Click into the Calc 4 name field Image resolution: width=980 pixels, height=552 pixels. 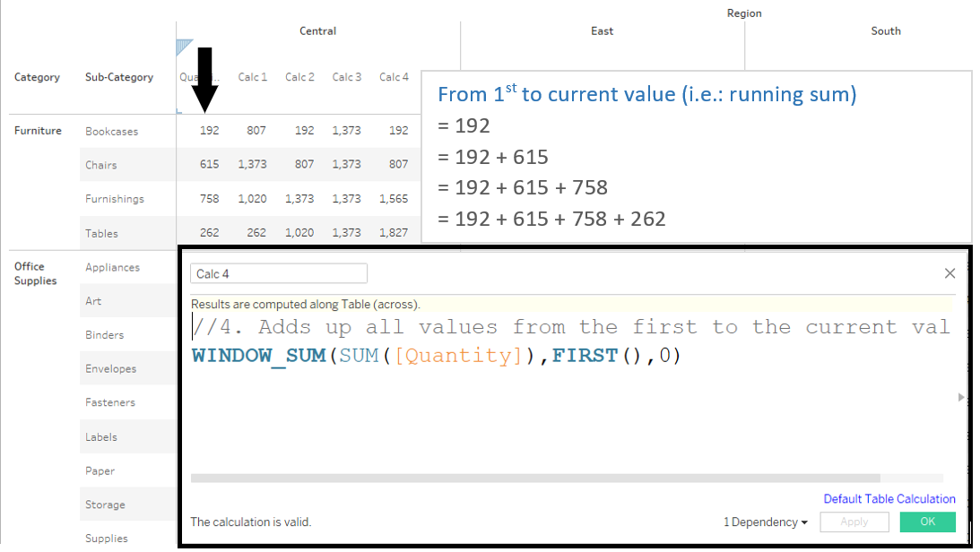pos(278,272)
